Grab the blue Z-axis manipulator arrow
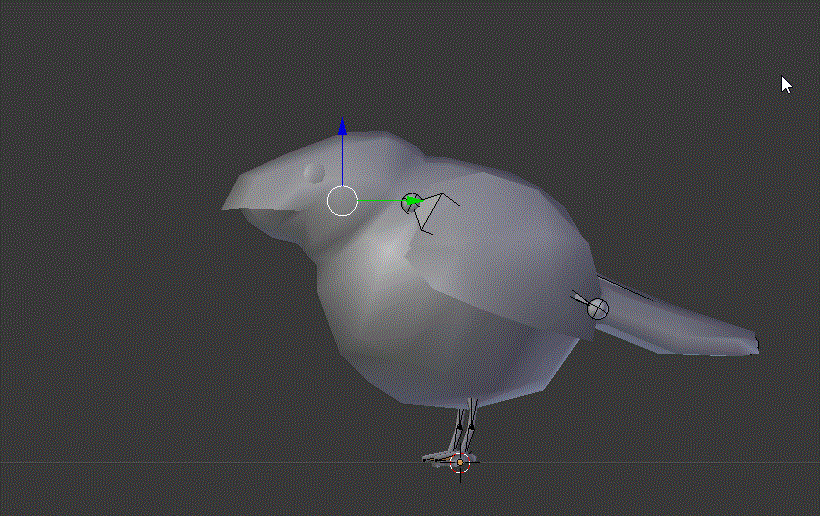The image size is (820, 516). 343,127
